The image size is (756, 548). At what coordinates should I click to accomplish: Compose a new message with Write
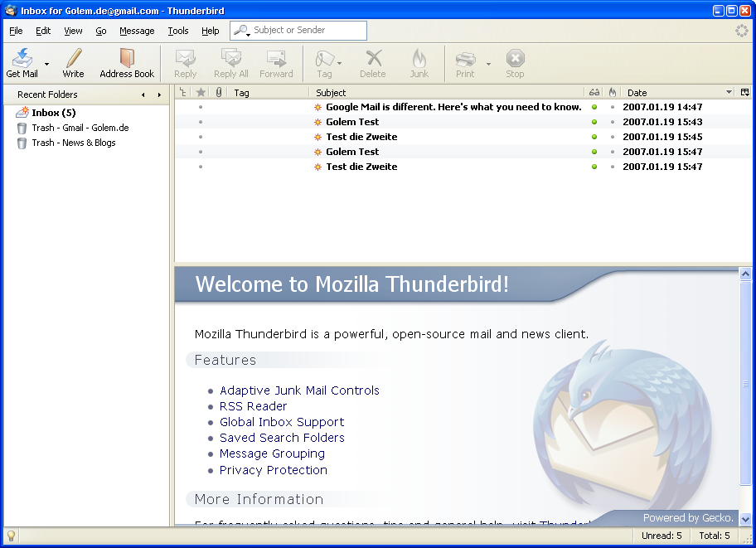point(73,63)
